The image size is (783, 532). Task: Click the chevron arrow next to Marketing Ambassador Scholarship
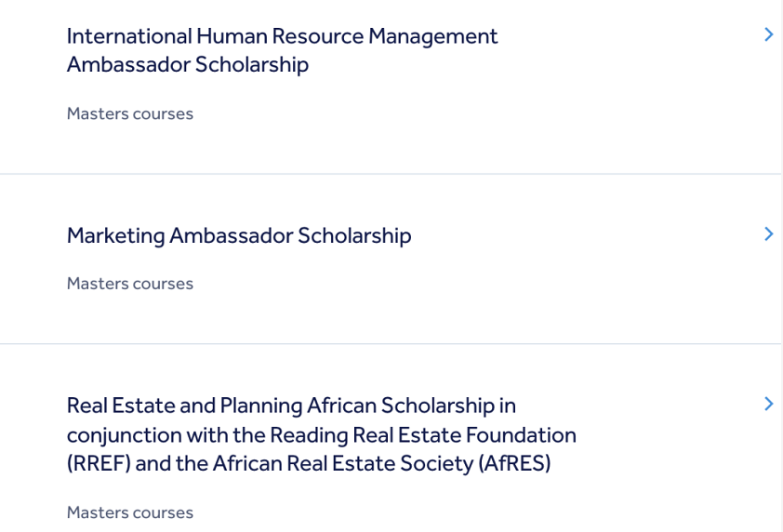[x=768, y=233]
